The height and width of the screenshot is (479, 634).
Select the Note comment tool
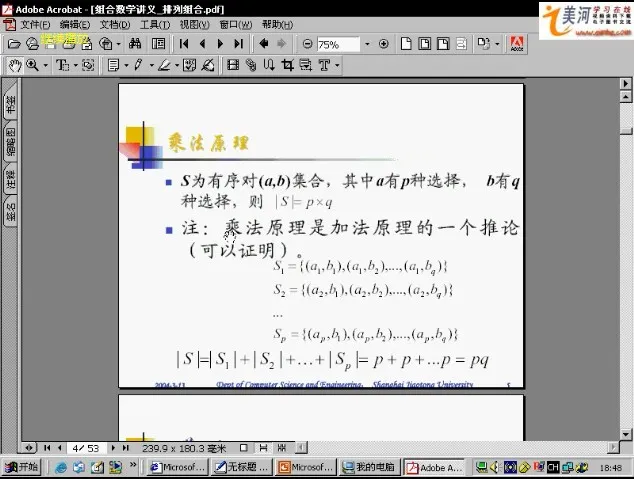114,65
